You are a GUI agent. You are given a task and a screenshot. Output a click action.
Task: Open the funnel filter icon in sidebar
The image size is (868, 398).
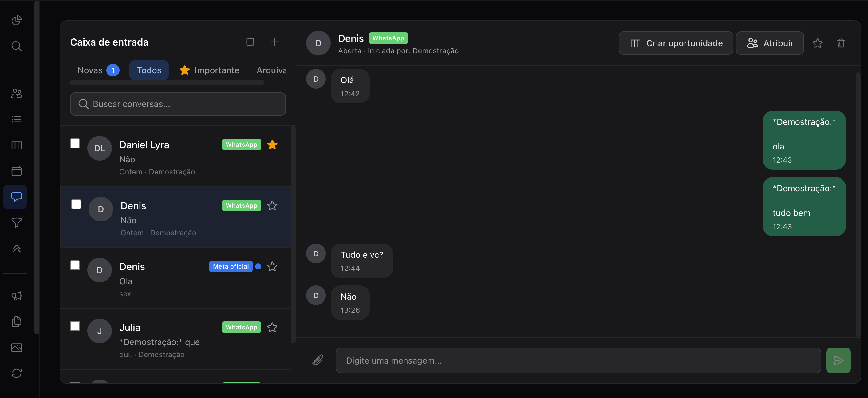[x=16, y=223]
